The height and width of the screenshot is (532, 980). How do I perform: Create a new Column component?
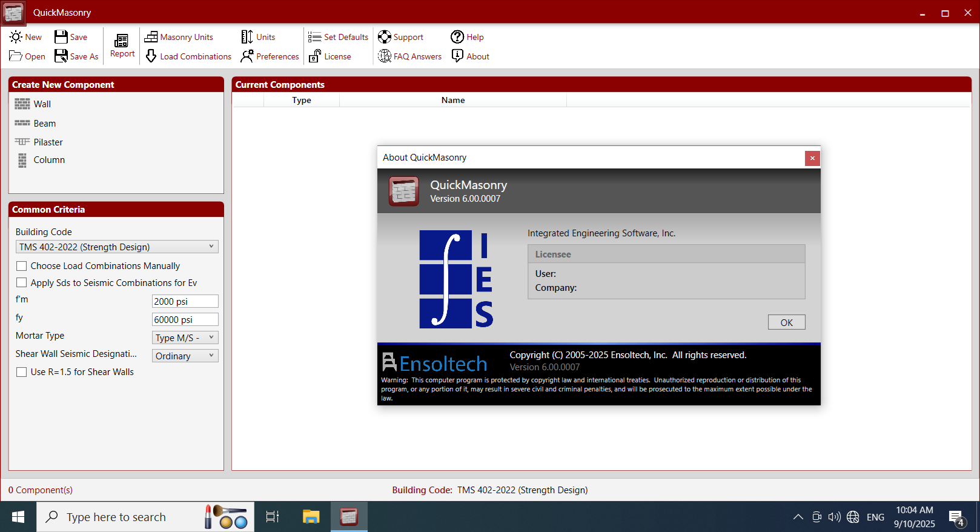pyautogui.click(x=41, y=160)
